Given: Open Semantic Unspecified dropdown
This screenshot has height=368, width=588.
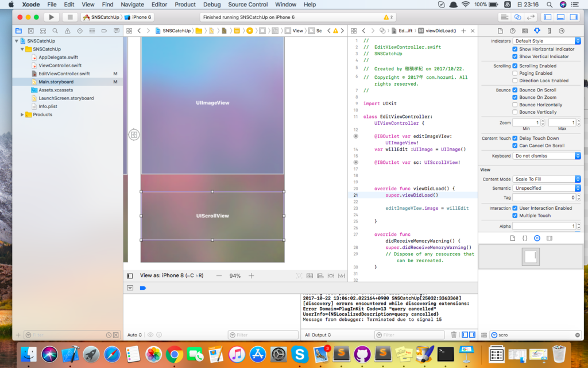Looking at the screenshot, I should click(547, 188).
